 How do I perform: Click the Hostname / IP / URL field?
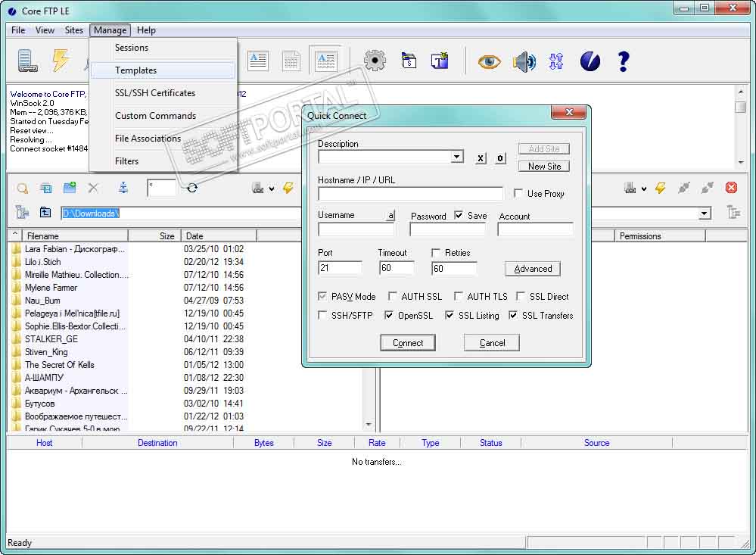pos(410,194)
